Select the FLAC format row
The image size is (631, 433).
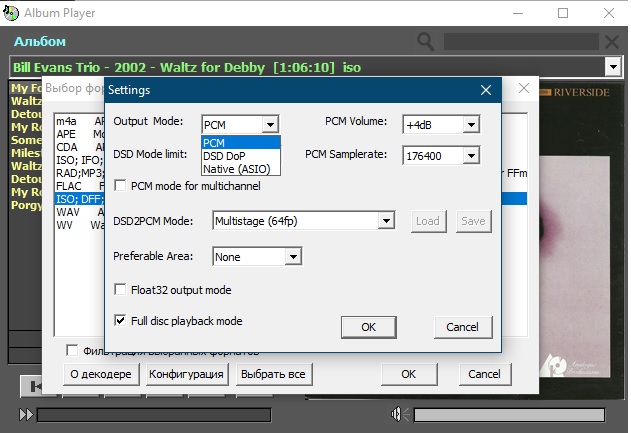click(x=80, y=186)
